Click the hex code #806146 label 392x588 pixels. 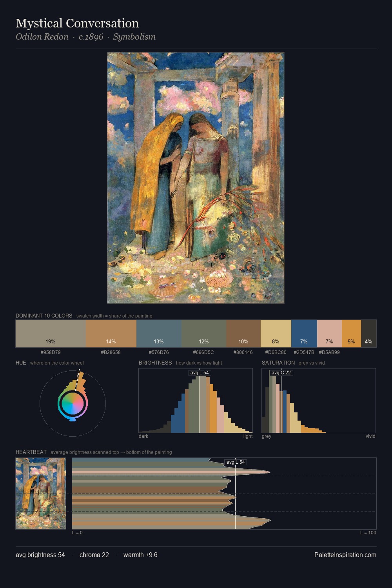tap(243, 352)
